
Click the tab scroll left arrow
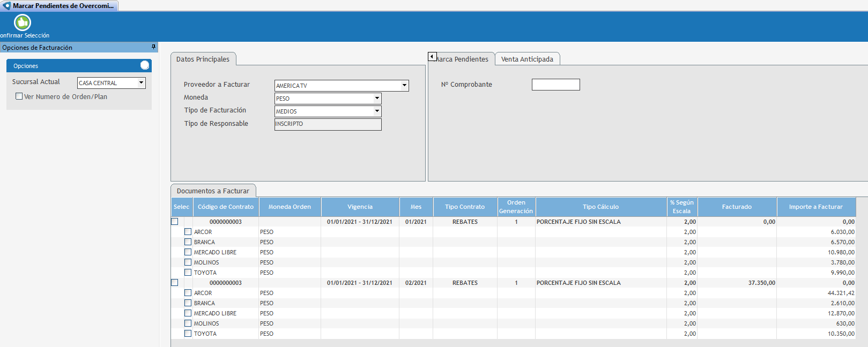[x=432, y=56]
